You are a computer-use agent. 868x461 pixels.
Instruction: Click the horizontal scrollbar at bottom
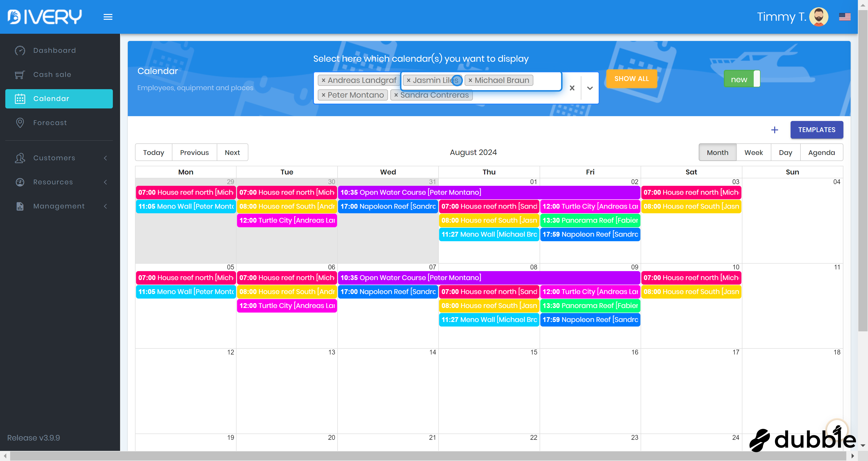[x=428, y=456]
